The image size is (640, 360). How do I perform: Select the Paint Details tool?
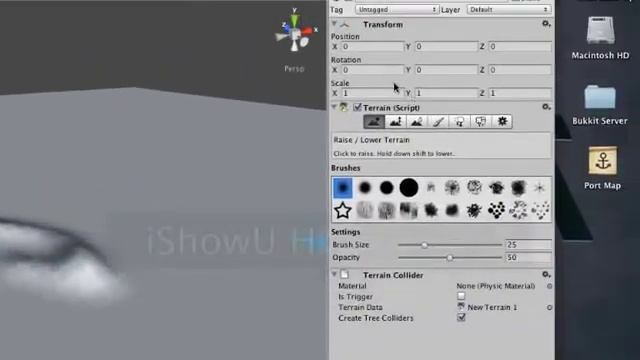pos(480,122)
